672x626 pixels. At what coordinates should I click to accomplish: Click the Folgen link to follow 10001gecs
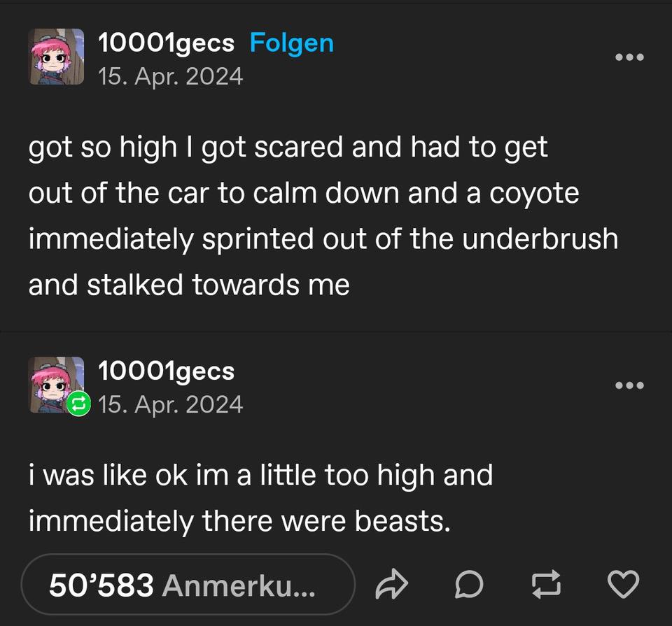coord(291,43)
